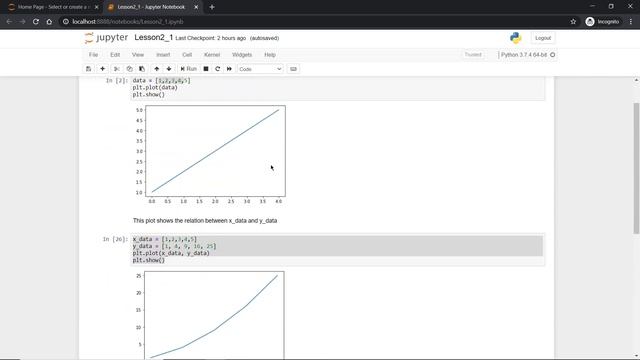Go back in browser history

(x=9, y=22)
